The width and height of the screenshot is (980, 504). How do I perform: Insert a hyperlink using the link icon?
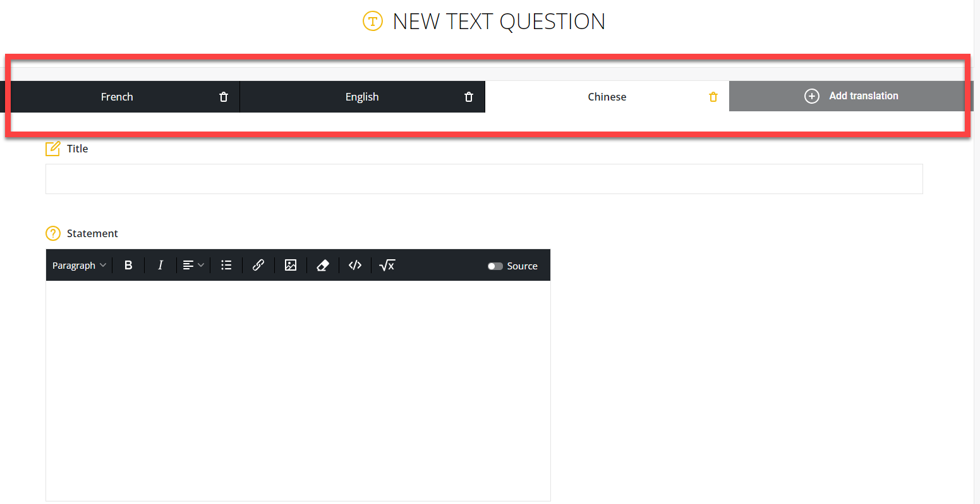[x=258, y=266]
